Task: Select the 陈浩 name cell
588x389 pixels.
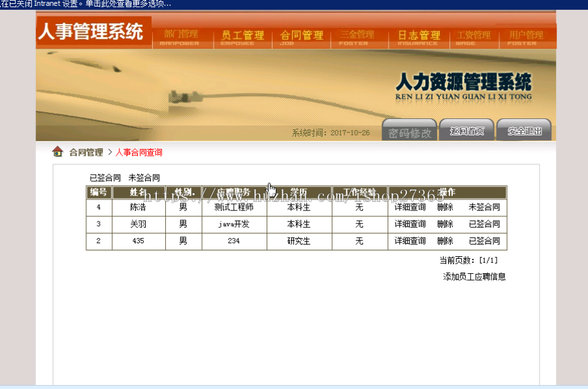Action: pos(139,207)
